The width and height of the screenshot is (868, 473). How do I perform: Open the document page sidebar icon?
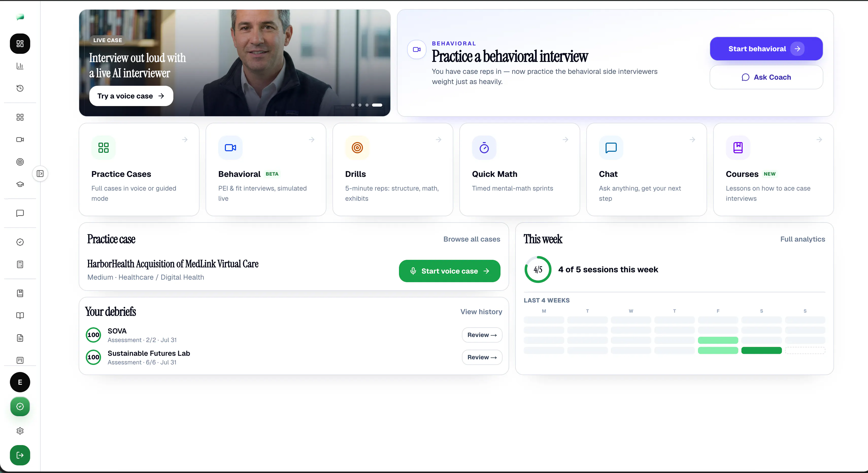point(20,338)
